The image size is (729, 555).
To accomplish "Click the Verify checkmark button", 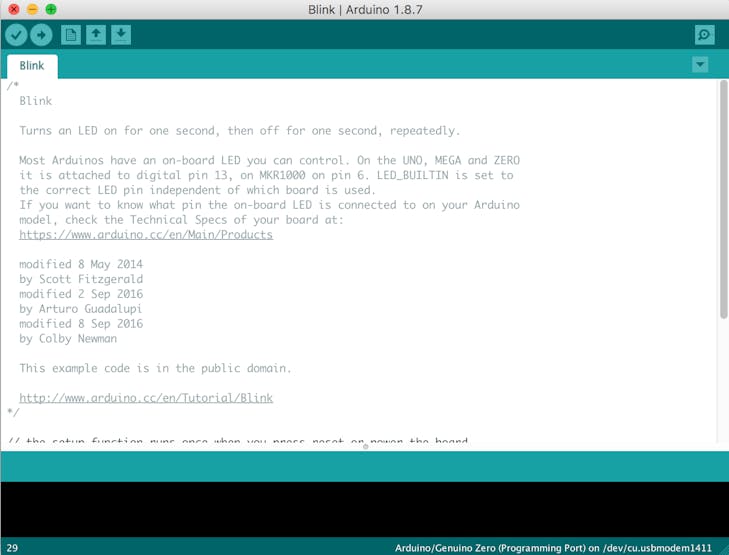I will 16,35.
